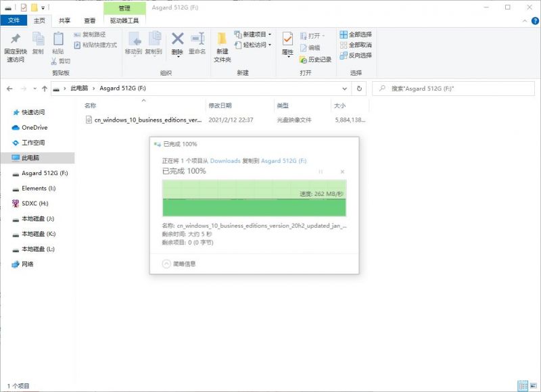Click the Cut scissors item
Screen dimensions: 541x392
61,61
